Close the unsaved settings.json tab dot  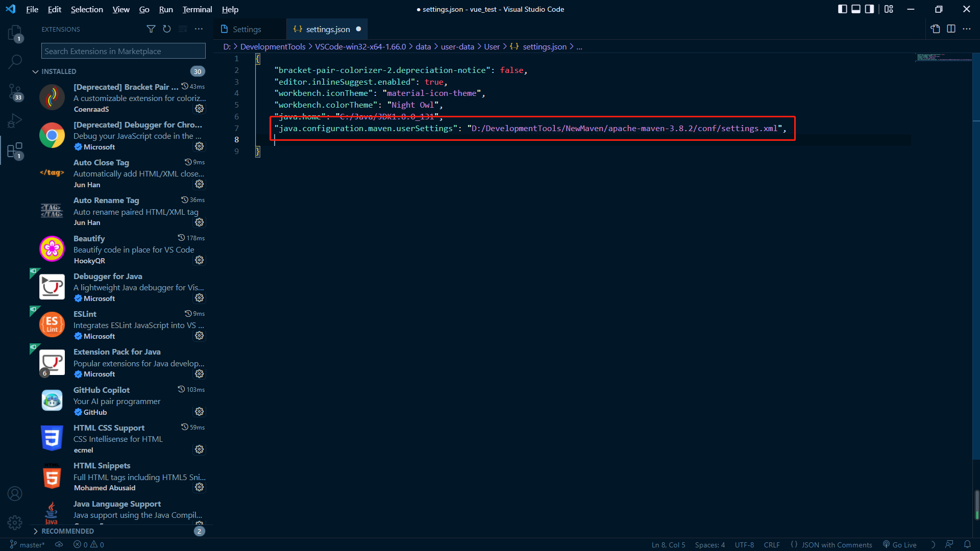358,29
